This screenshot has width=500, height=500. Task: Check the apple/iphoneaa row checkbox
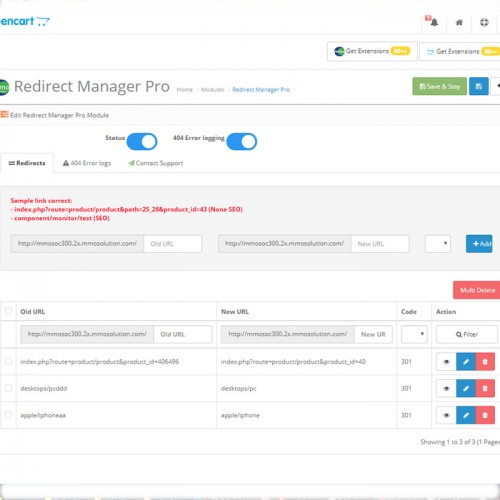point(8,415)
